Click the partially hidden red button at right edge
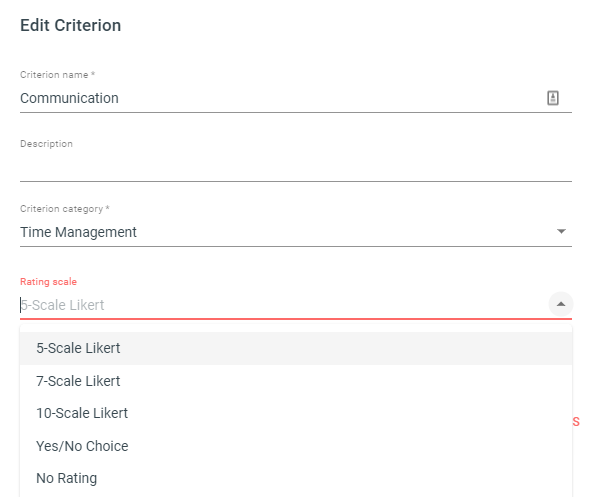 tap(576, 422)
